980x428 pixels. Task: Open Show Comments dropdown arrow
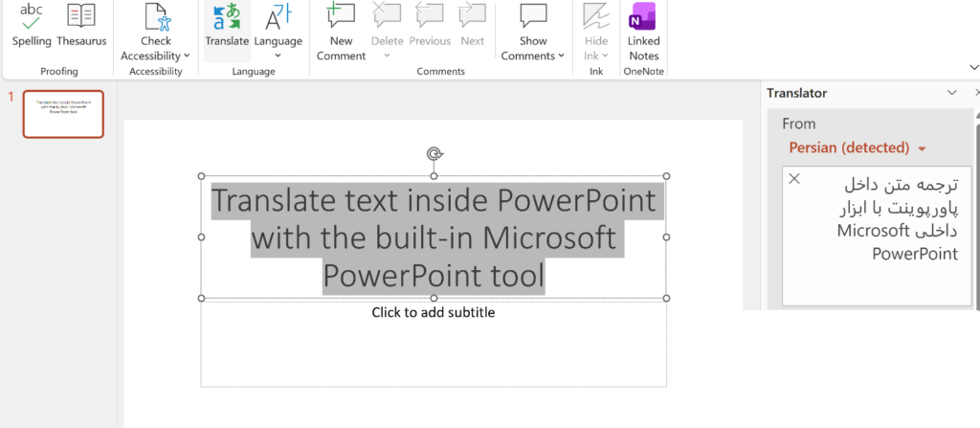[561, 56]
